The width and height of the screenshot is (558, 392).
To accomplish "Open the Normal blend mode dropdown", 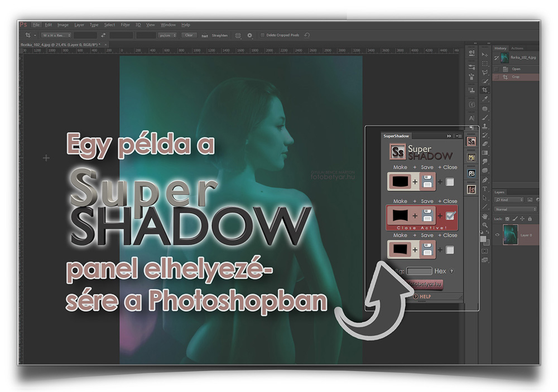I will (x=515, y=209).
